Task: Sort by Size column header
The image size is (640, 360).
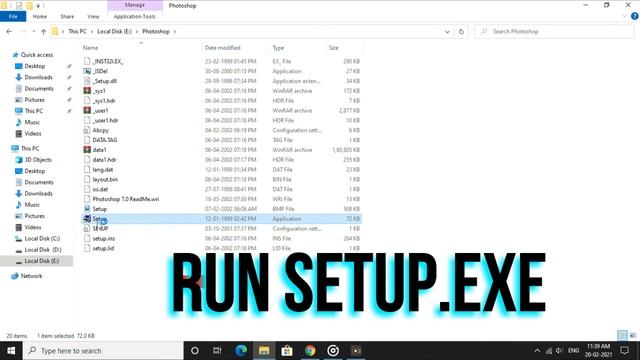Action: [x=333, y=48]
